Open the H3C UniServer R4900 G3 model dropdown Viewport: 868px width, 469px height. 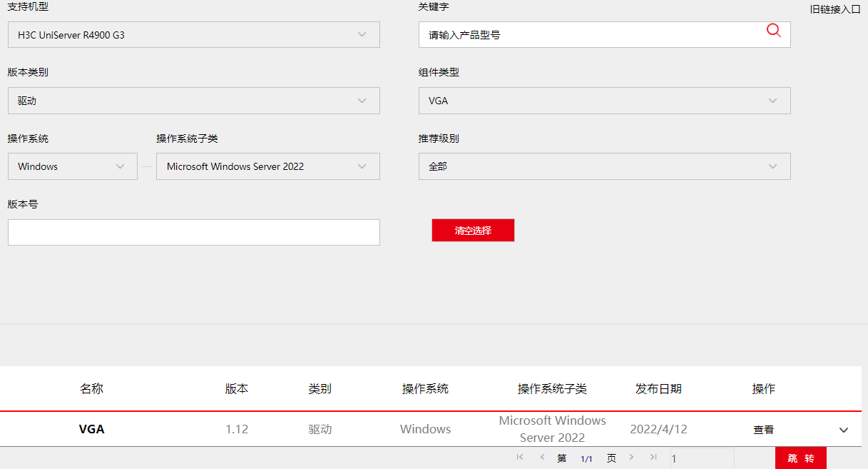pos(194,34)
